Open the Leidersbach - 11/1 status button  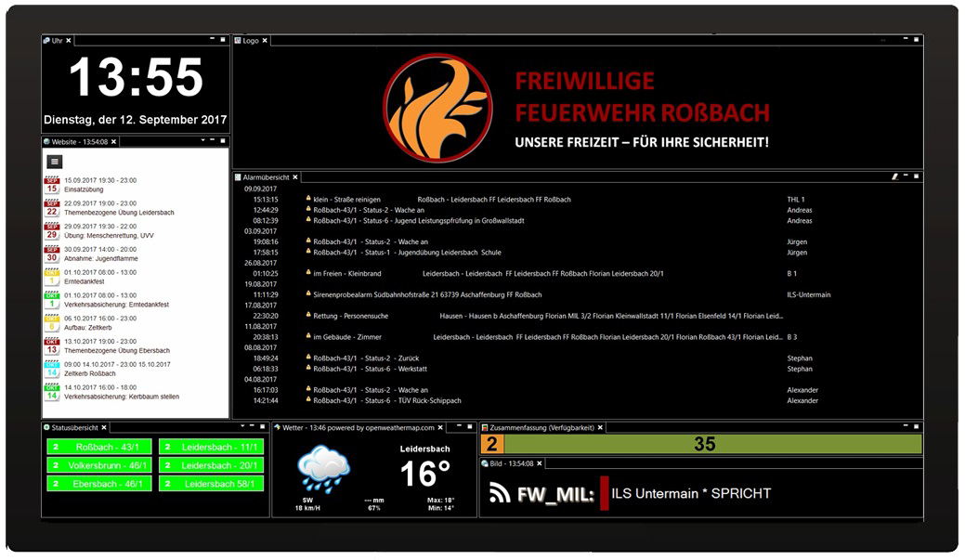[x=211, y=447]
